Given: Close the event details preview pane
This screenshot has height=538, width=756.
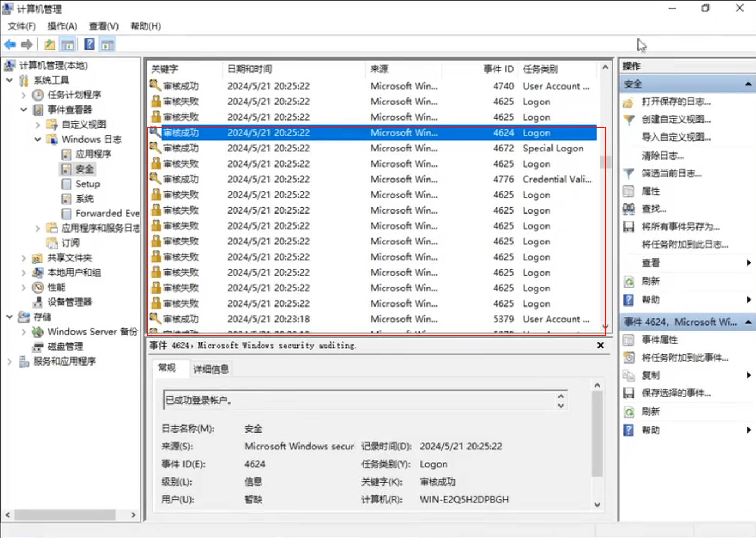Looking at the screenshot, I should pos(600,345).
